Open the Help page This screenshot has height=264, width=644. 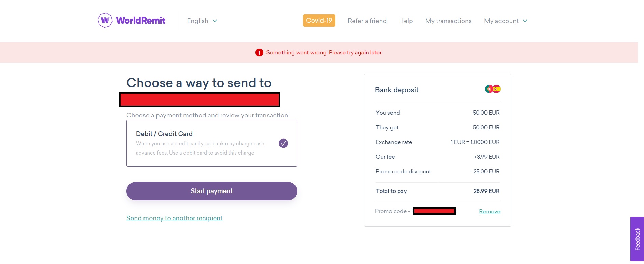(406, 21)
